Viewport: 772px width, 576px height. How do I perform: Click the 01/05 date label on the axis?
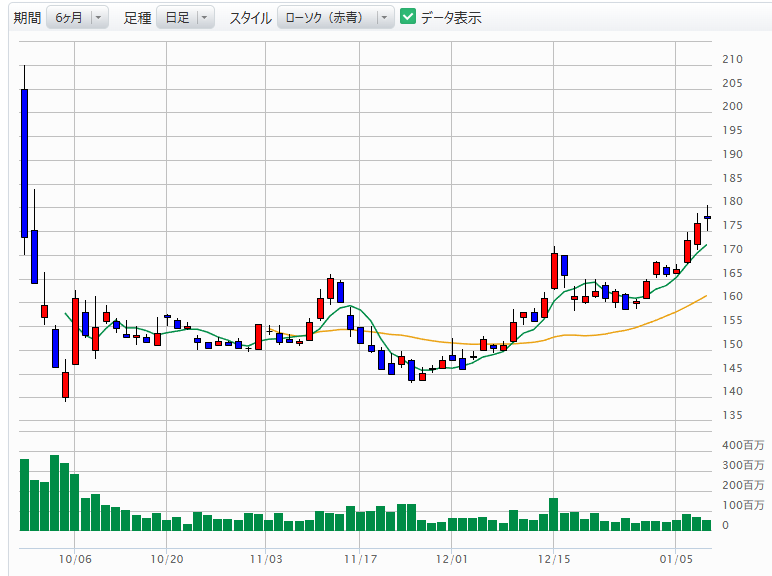[676, 558]
